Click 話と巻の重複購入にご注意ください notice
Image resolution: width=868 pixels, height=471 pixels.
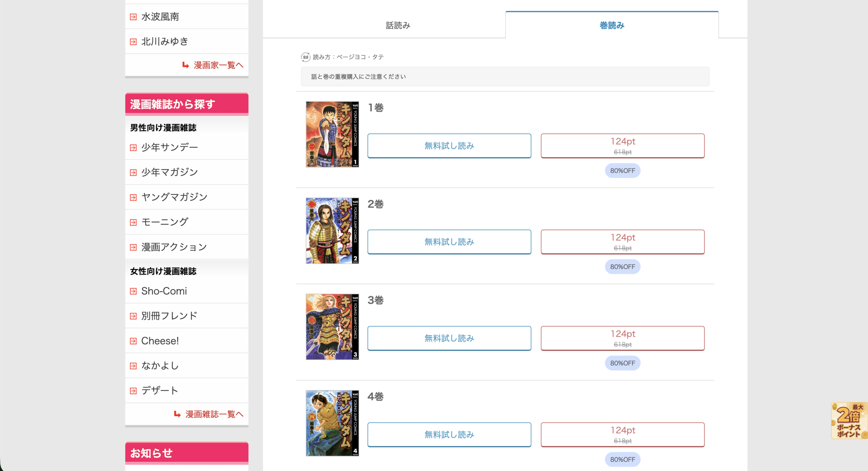click(x=505, y=77)
